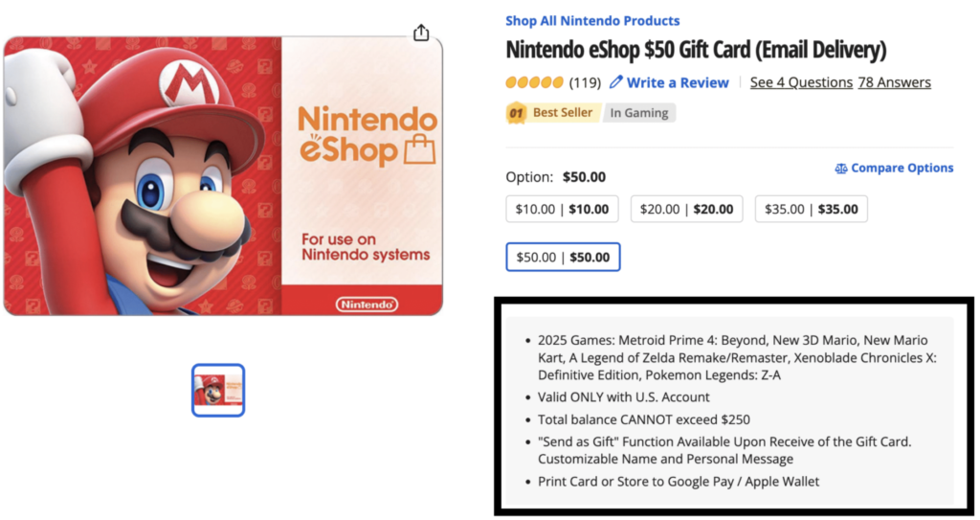Open the 78 Answers link
The height and width of the screenshot is (520, 980).
(x=894, y=82)
